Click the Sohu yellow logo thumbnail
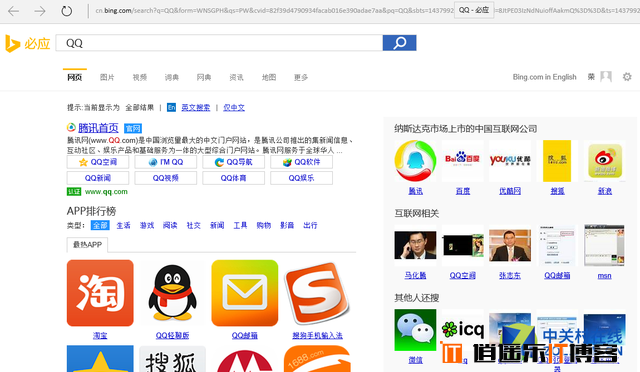640x372 pixels. click(557, 161)
